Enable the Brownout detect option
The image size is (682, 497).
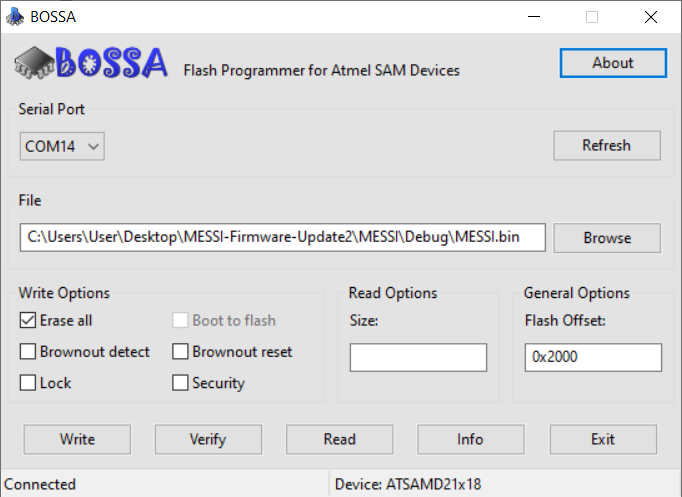[x=28, y=352]
